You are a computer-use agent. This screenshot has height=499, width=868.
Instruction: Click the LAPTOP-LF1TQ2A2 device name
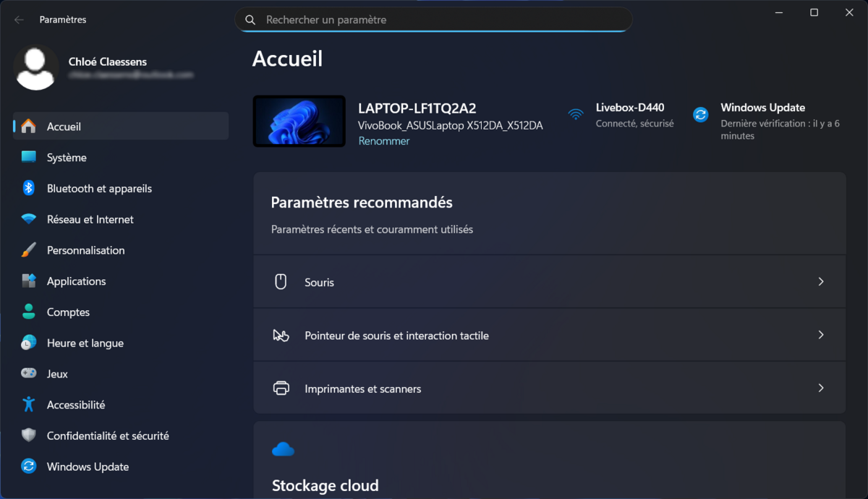click(417, 108)
